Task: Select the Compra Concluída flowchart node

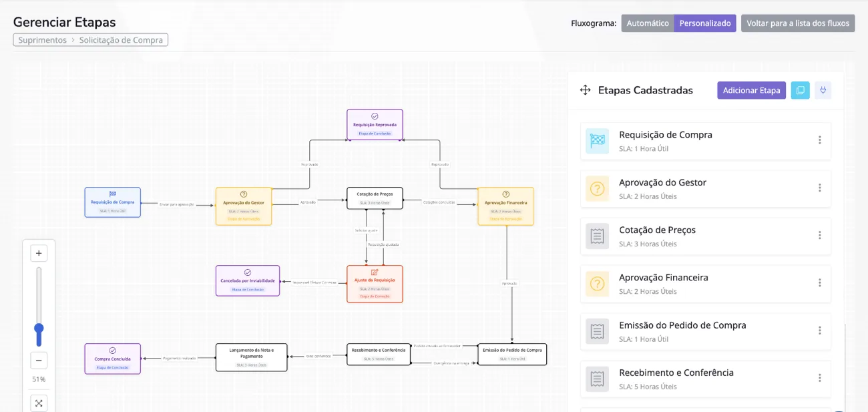Action: tap(113, 359)
